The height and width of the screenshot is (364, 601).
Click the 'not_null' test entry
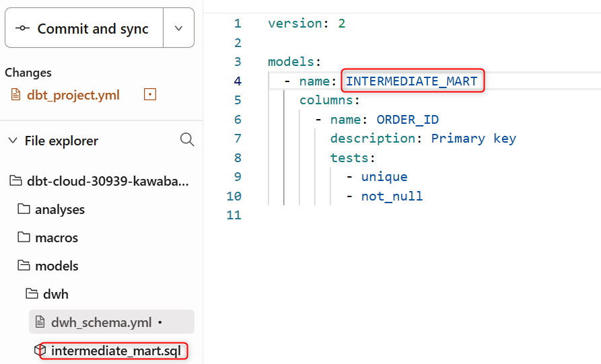(392, 196)
